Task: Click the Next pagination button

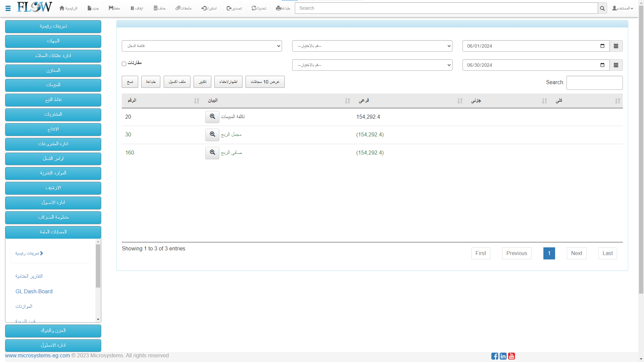Action: click(x=576, y=253)
